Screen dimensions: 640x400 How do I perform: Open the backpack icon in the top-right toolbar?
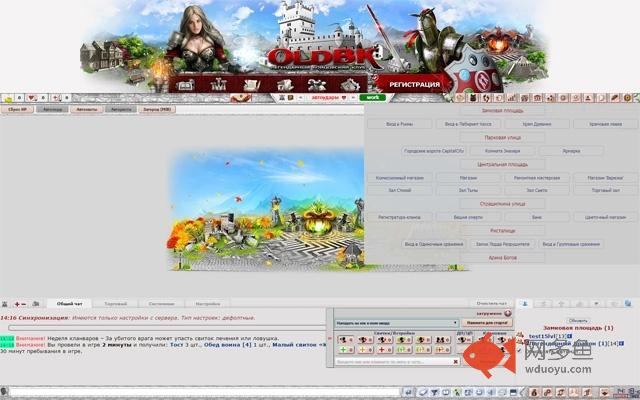coord(473,98)
